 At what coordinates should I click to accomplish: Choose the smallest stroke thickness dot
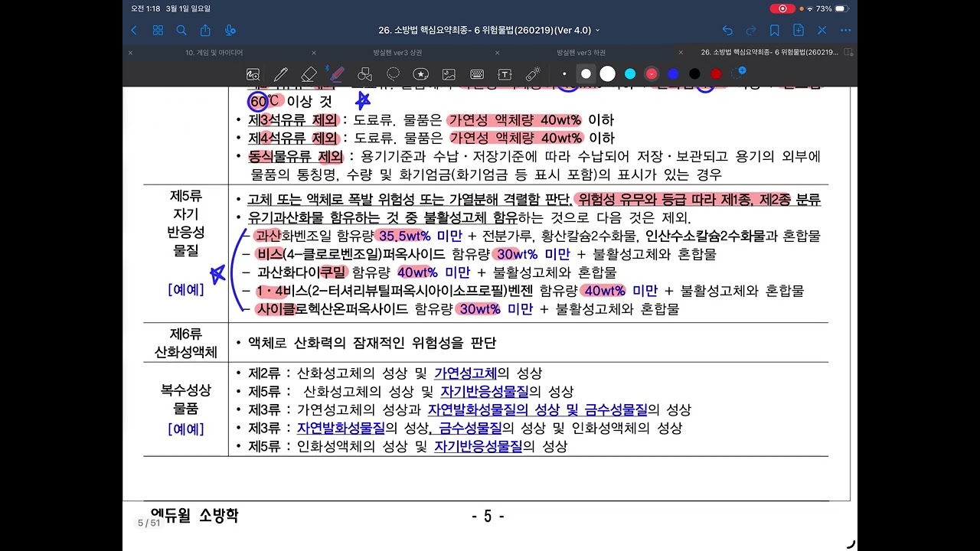[565, 74]
